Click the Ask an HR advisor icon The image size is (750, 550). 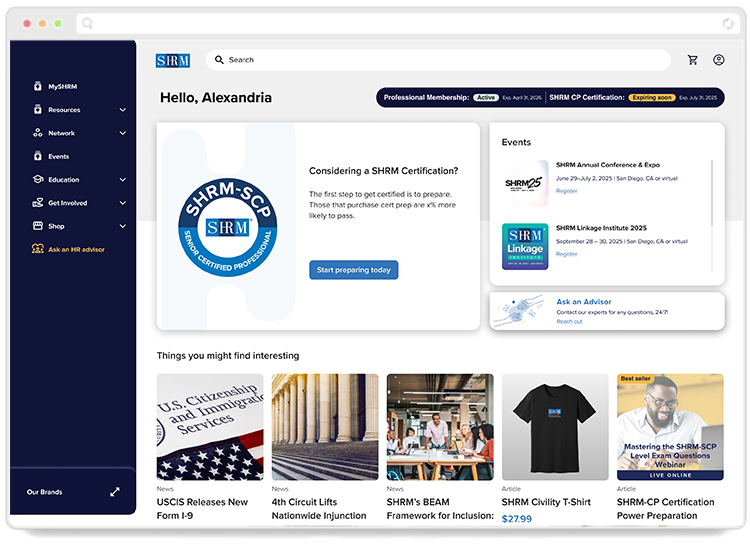point(38,249)
